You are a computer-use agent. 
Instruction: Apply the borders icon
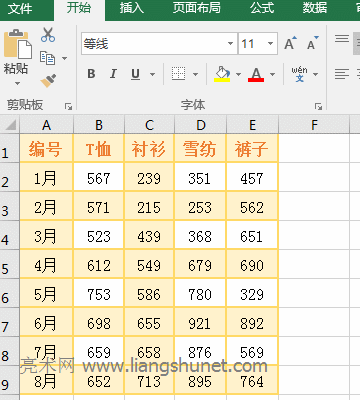click(x=178, y=74)
